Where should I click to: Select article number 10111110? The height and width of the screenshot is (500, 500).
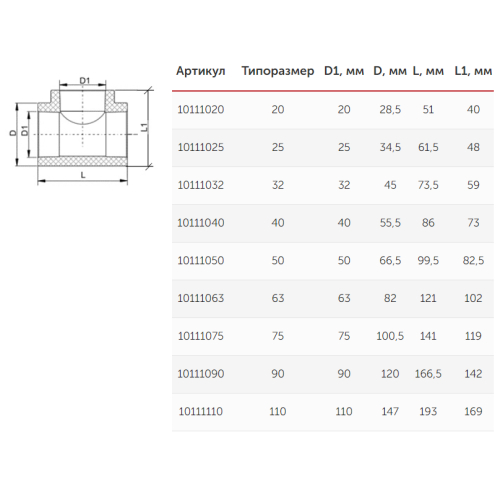pyautogui.click(x=201, y=411)
